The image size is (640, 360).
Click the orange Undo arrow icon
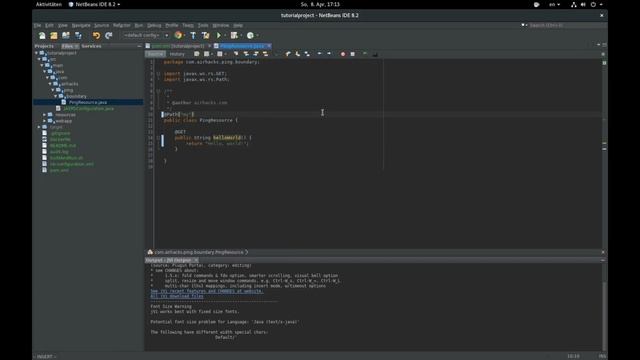pos(96,36)
